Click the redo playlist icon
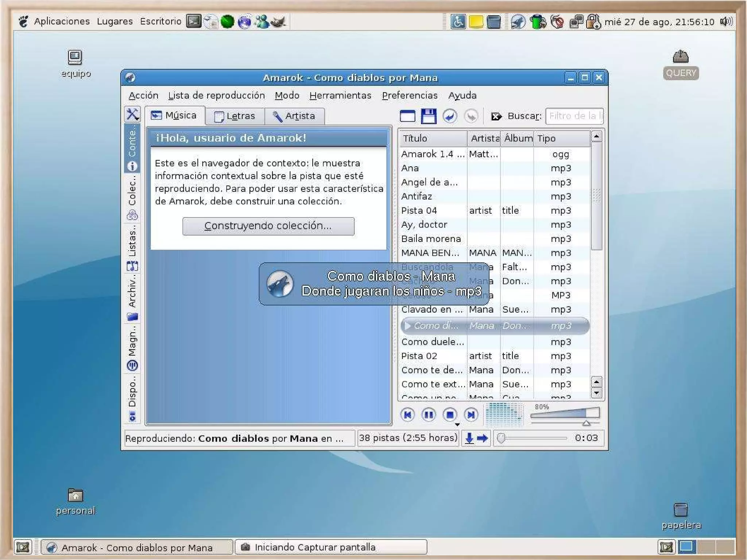 coord(471,116)
